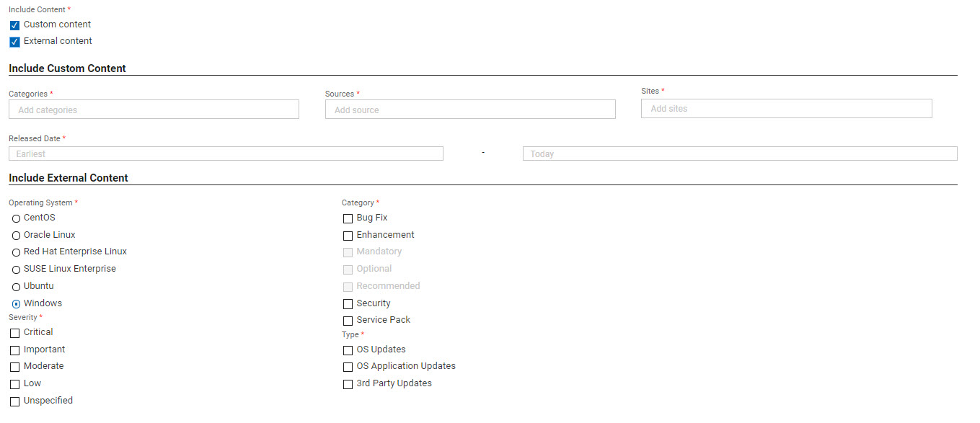Image resolution: width=980 pixels, height=423 pixels.
Task: Click the Earliest released date field
Action: tap(226, 153)
